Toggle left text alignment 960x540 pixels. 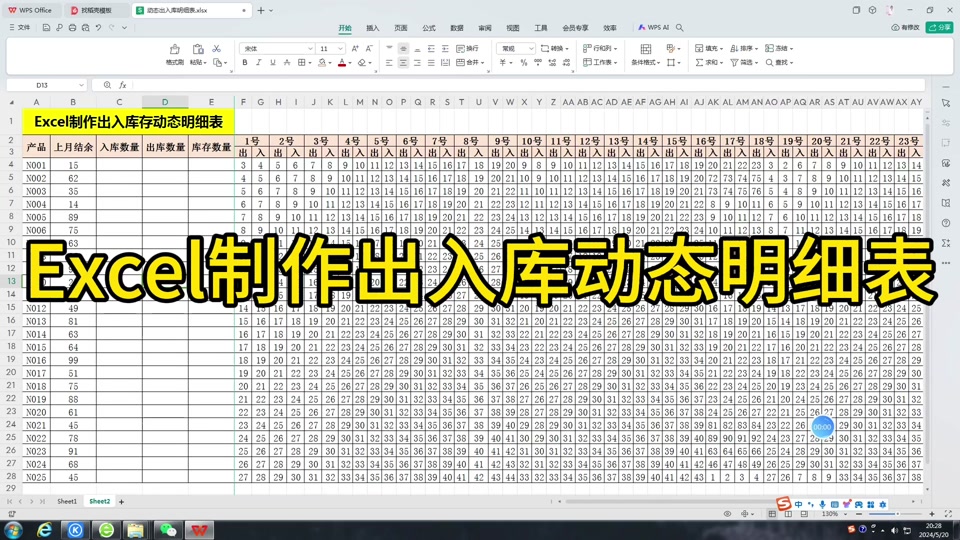[389, 62]
